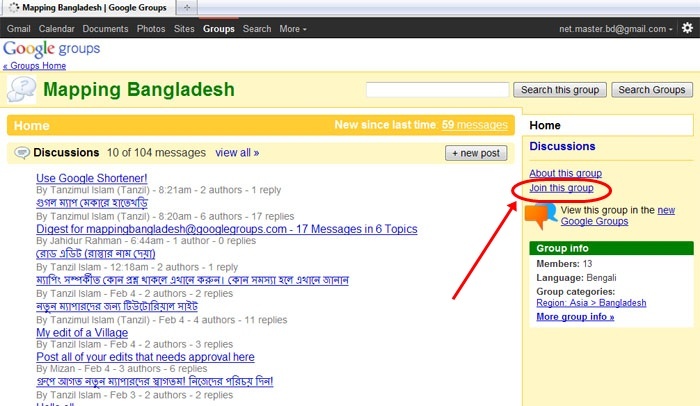Image resolution: width=700 pixels, height=406 pixels.
Task: Open Sites from the top bar
Action: [184, 29]
